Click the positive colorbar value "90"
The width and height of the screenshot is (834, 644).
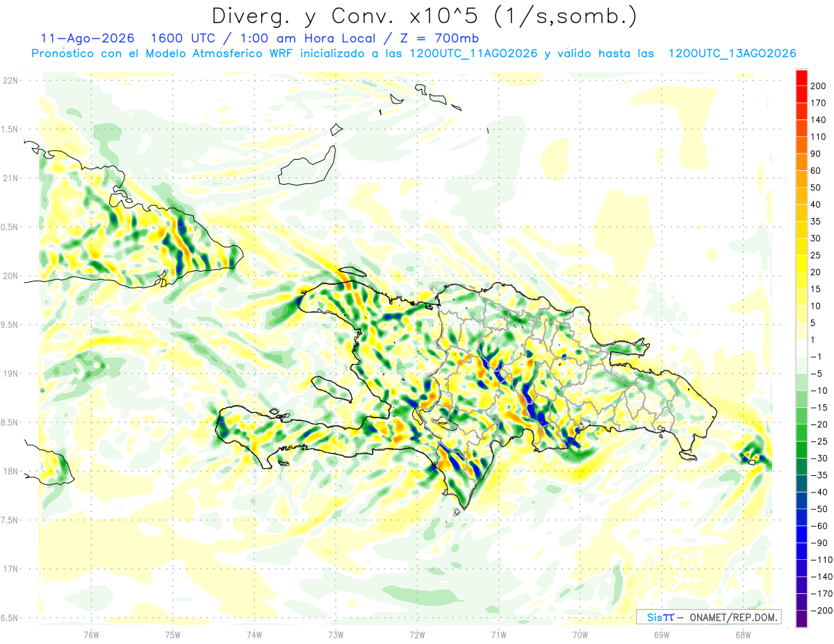tap(816, 154)
